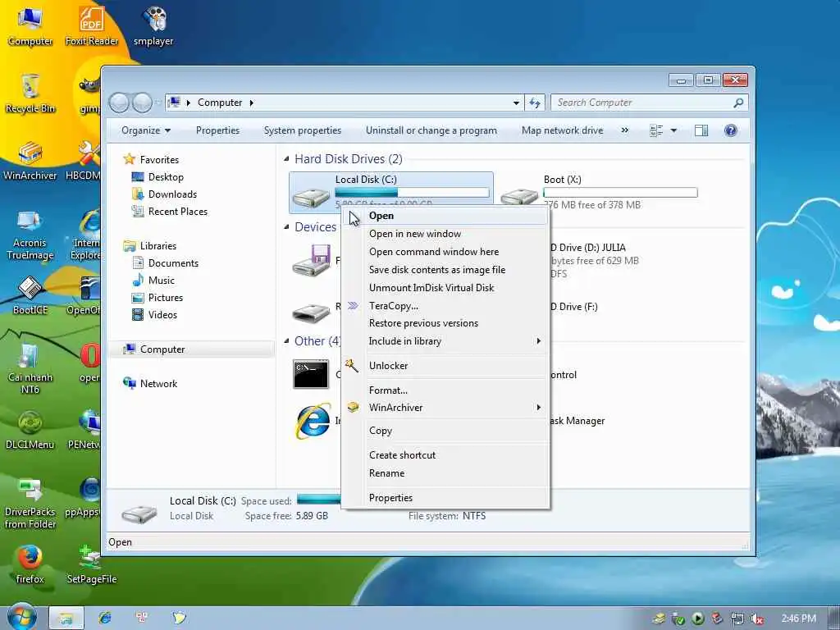Show more toolbar commands chevron
This screenshot has width=840, height=630.
click(624, 130)
